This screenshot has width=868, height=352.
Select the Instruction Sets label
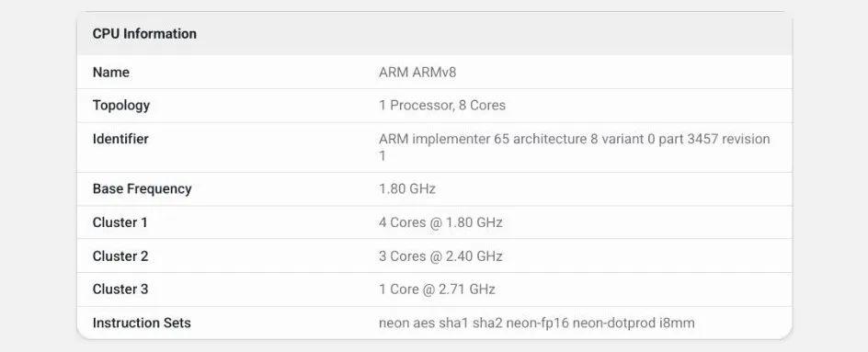(x=142, y=323)
